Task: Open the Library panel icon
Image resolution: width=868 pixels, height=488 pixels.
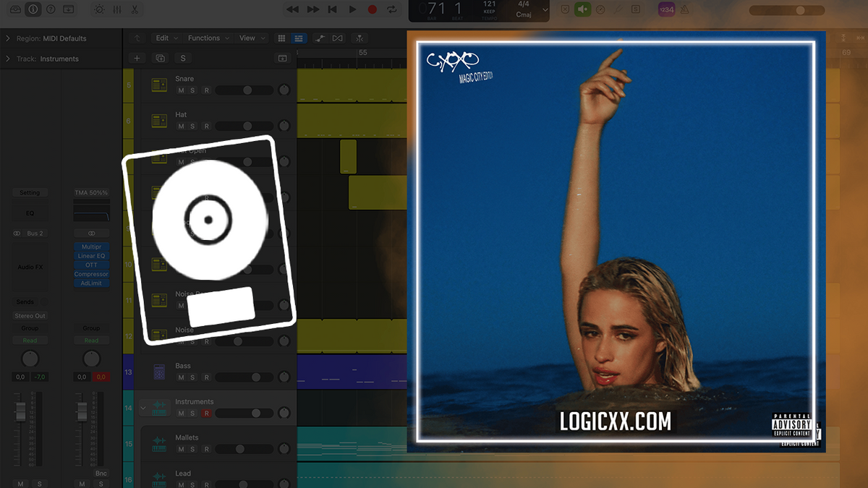Action: coord(15,9)
